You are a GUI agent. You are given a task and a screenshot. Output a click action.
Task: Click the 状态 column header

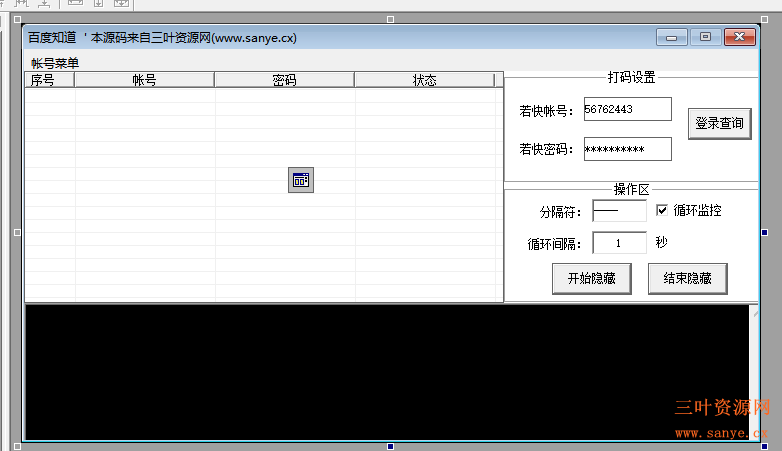[x=424, y=80]
